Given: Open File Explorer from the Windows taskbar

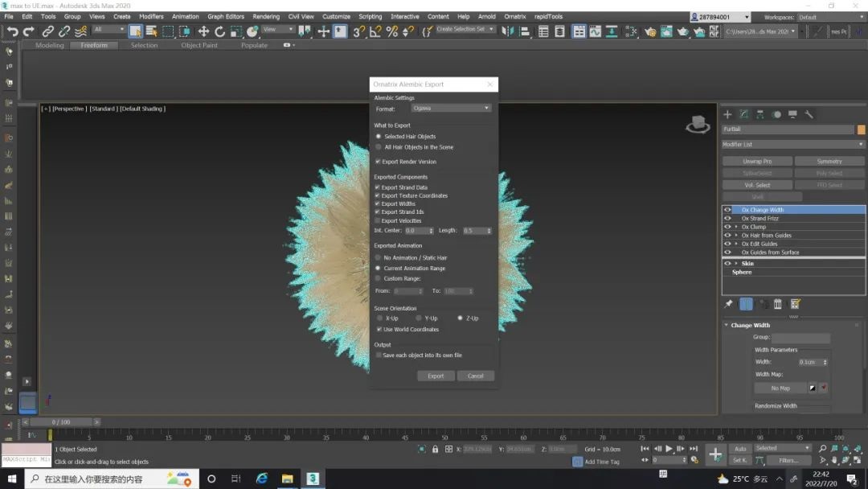Looking at the screenshot, I should 287,479.
